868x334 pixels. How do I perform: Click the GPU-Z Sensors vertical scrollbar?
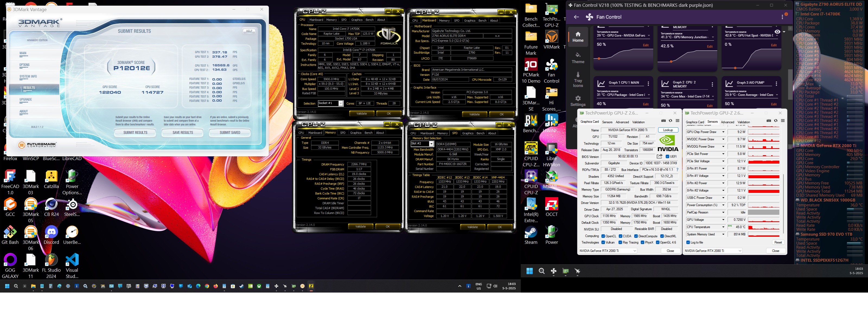(784, 203)
